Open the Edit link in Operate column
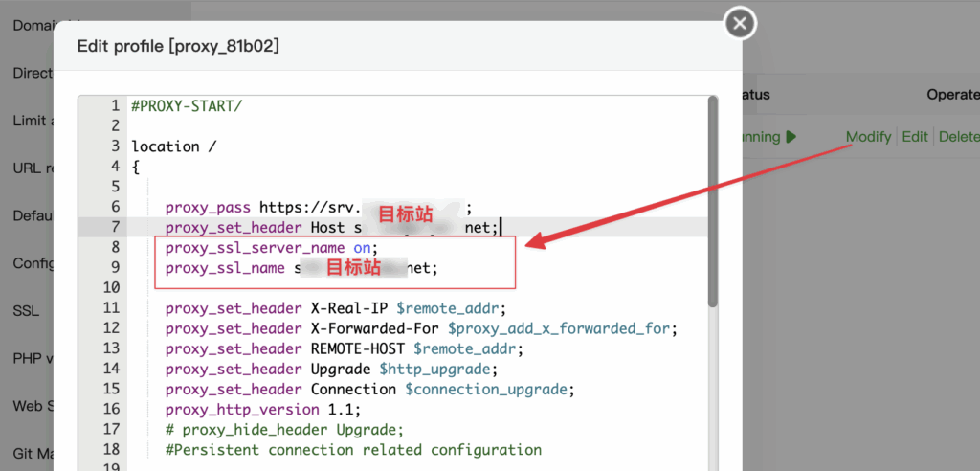980x471 pixels. coord(915,136)
